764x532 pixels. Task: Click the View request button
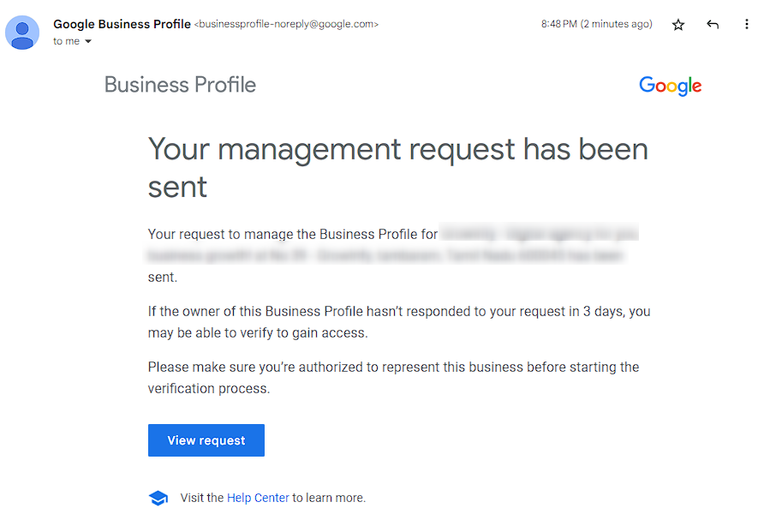point(206,439)
